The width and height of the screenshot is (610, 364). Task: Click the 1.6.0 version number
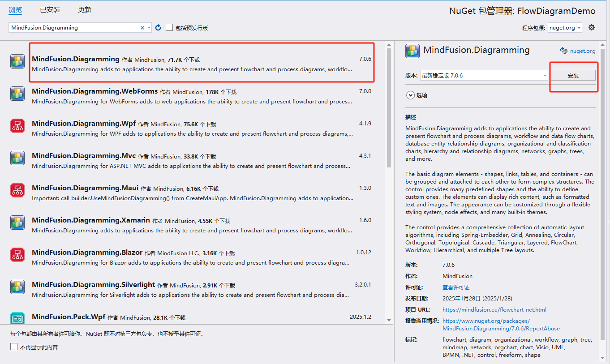tap(365, 220)
